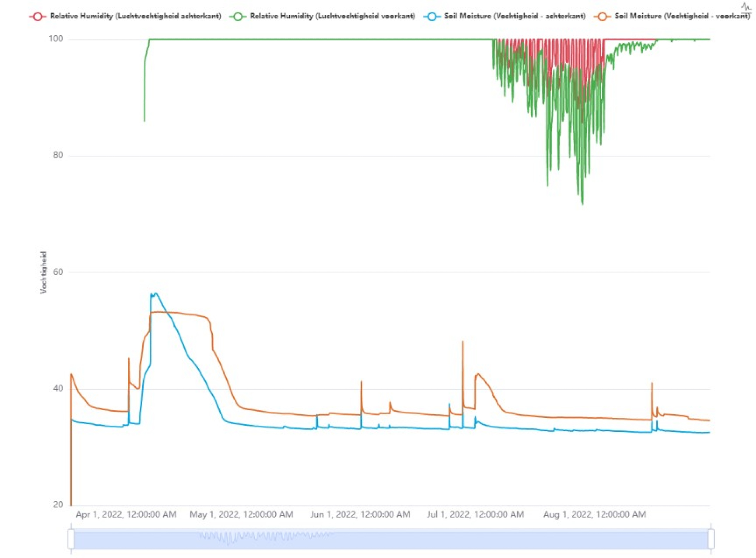Image resolution: width=756 pixels, height=558 pixels.
Task: Click the right handle of zoom range slider
Action: coord(711,539)
